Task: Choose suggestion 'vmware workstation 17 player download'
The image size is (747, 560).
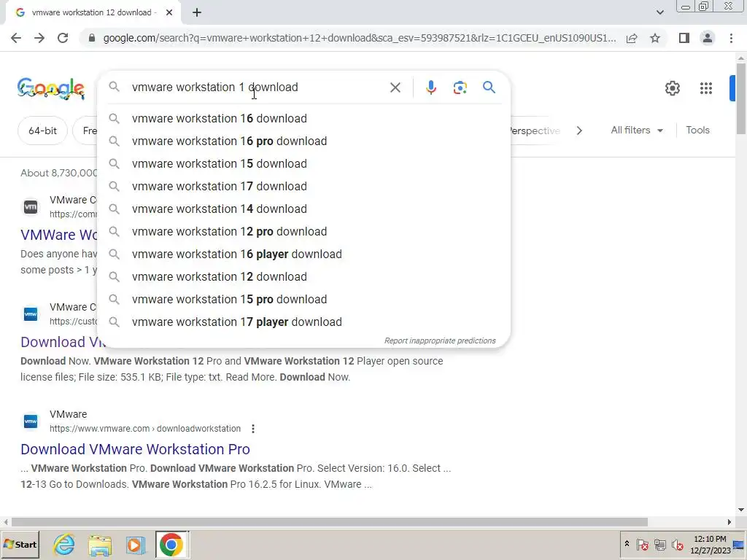Action: (303, 322)
